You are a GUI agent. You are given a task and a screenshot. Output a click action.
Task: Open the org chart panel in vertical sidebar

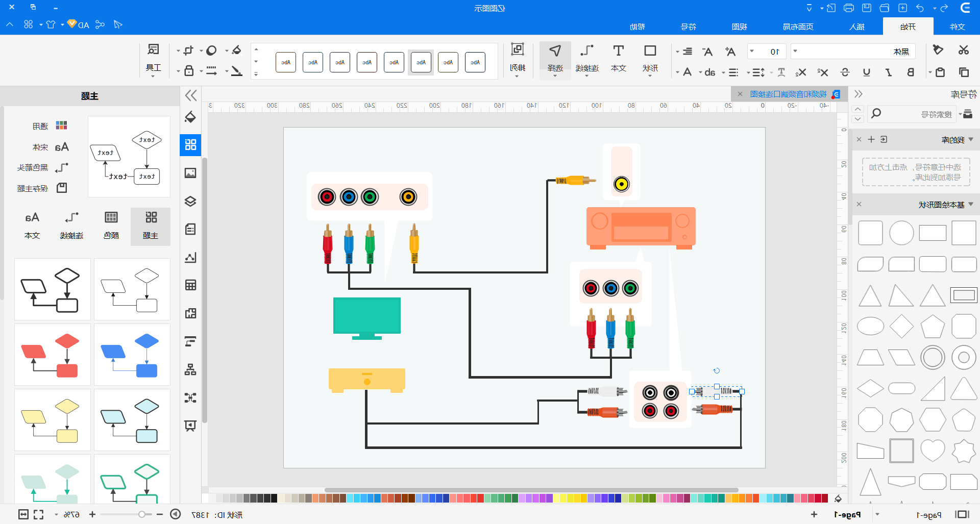190,369
